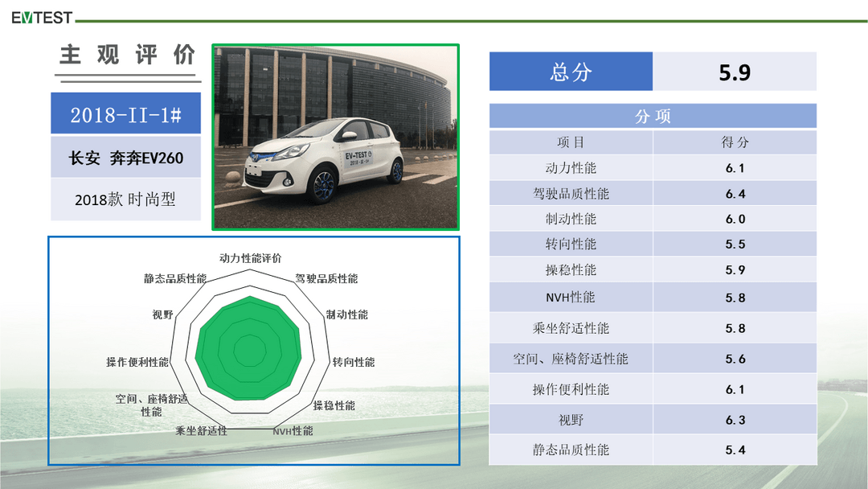868x489 pixels.
Task: Select the 操作便利性能 score 6.1
Action: (x=735, y=390)
